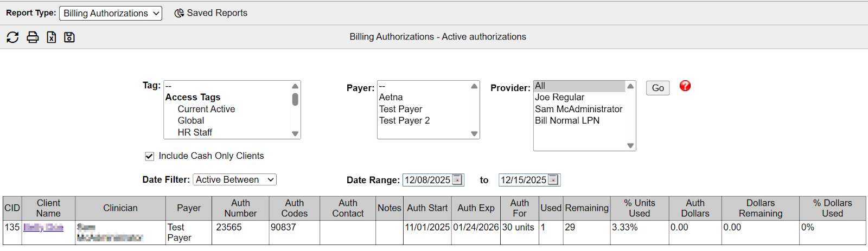Select Sam McAdministrator in Provider list
Image resolution: width=868 pixels, height=251 pixels.
(579, 109)
